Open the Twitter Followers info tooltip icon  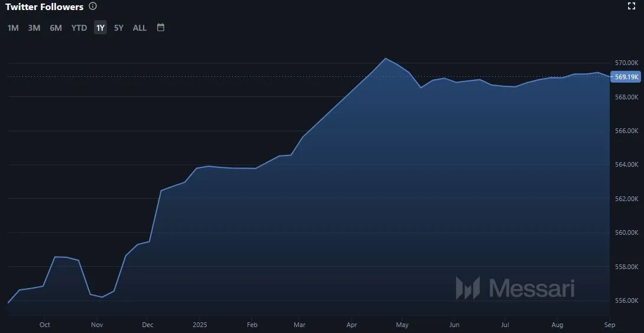tap(93, 6)
